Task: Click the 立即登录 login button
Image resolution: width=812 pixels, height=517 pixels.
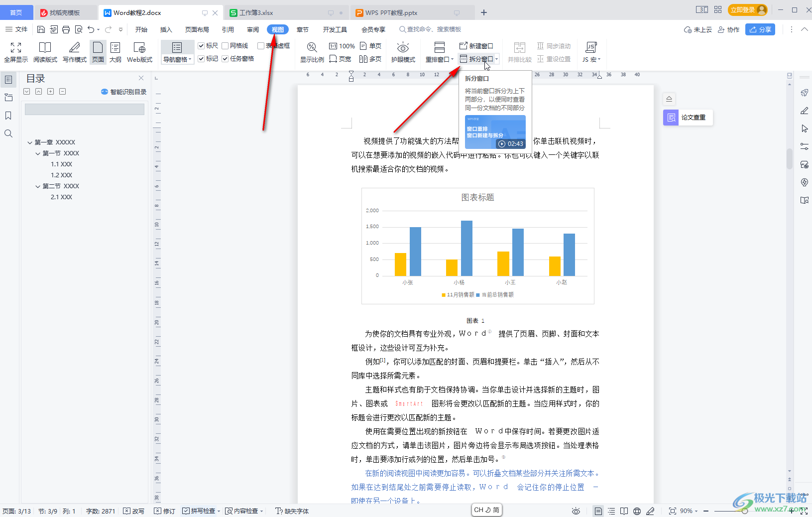Action: coord(743,9)
